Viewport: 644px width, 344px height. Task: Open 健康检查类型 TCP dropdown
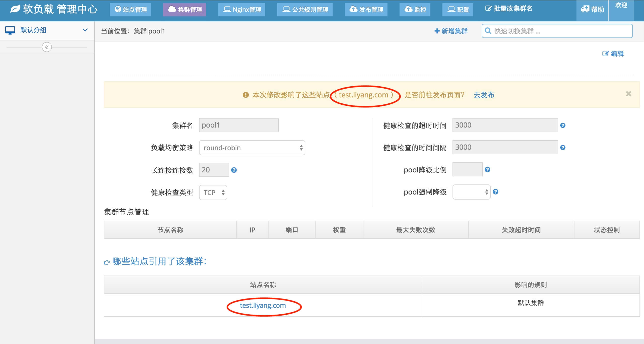[x=213, y=193]
